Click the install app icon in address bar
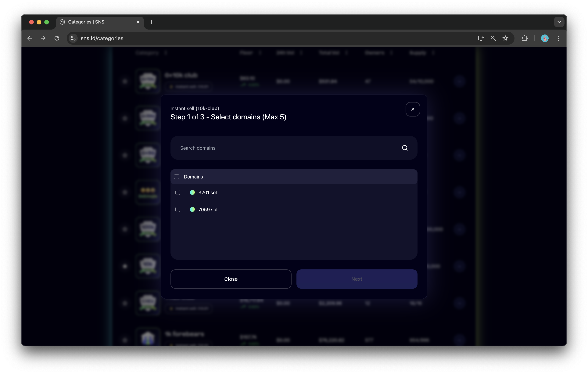The image size is (588, 374). coord(481,38)
